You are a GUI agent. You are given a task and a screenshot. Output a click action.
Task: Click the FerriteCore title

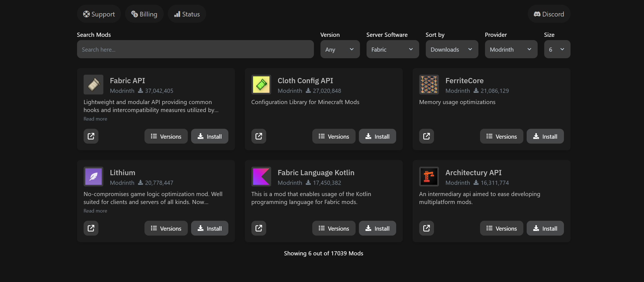[464, 80]
